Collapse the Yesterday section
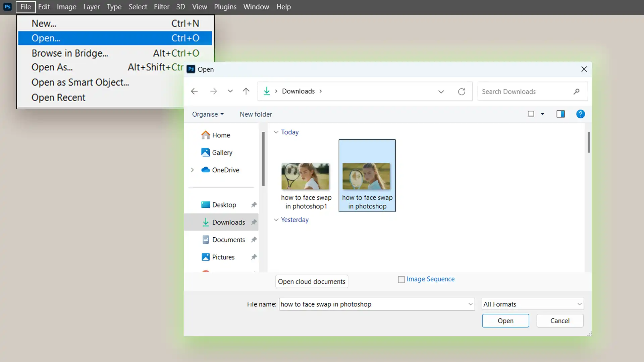This screenshot has height=362, width=644. pyautogui.click(x=276, y=220)
